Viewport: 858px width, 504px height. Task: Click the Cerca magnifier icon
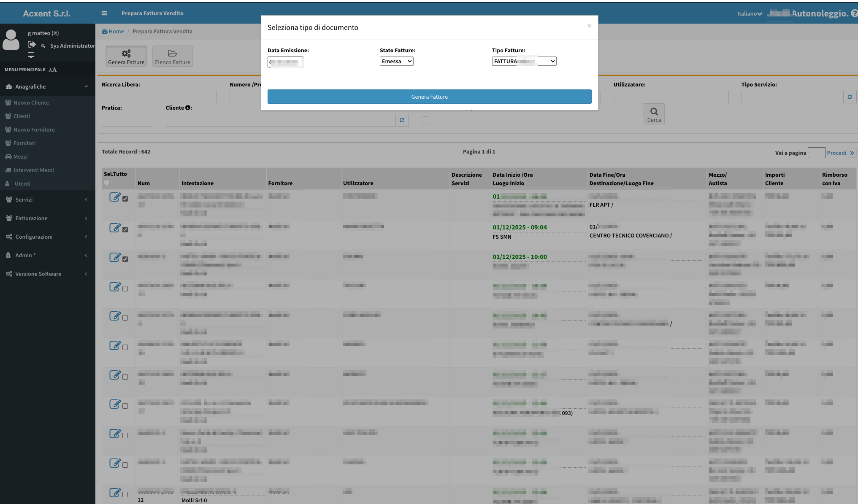click(x=654, y=112)
